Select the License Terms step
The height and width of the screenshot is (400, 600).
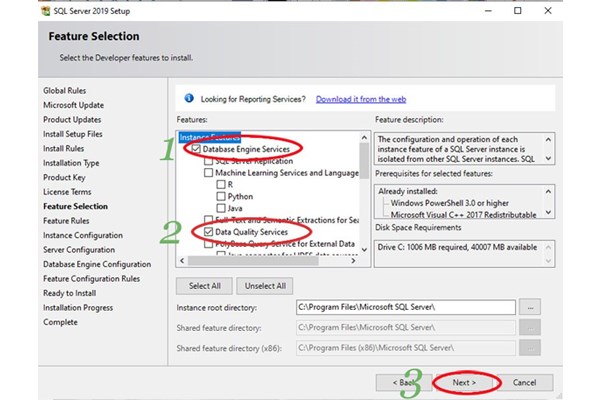[x=67, y=192]
